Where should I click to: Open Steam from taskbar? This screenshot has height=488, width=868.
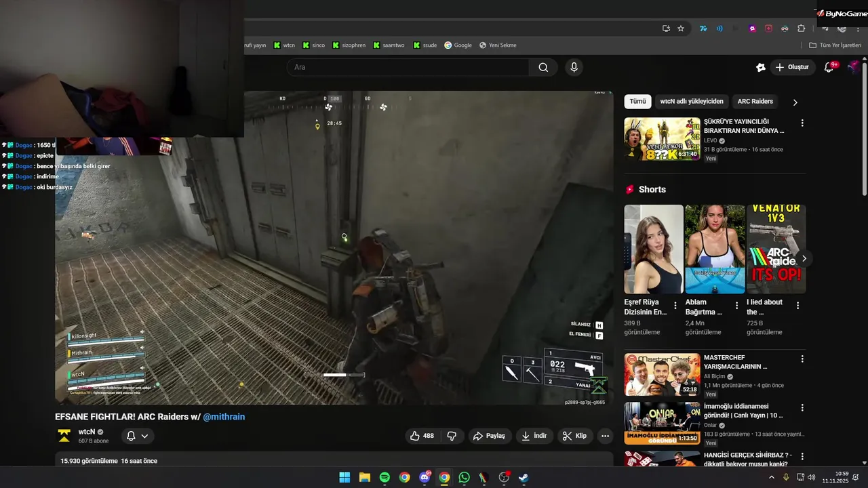pos(524,477)
